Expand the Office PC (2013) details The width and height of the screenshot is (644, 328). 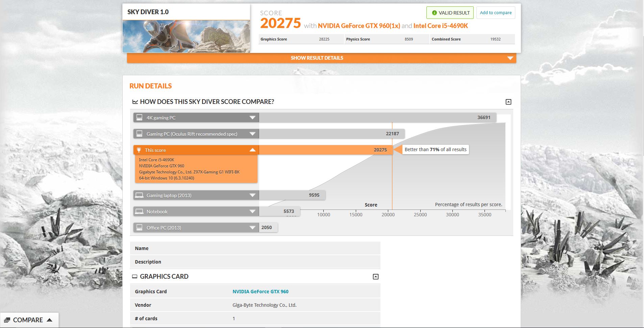pyautogui.click(x=252, y=227)
